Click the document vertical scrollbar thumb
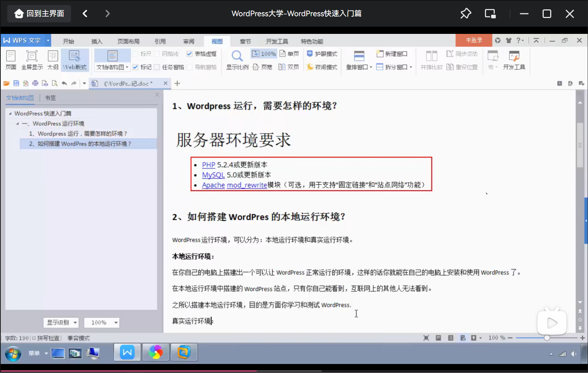Image resolution: width=588 pixels, height=373 pixels. pos(580,145)
